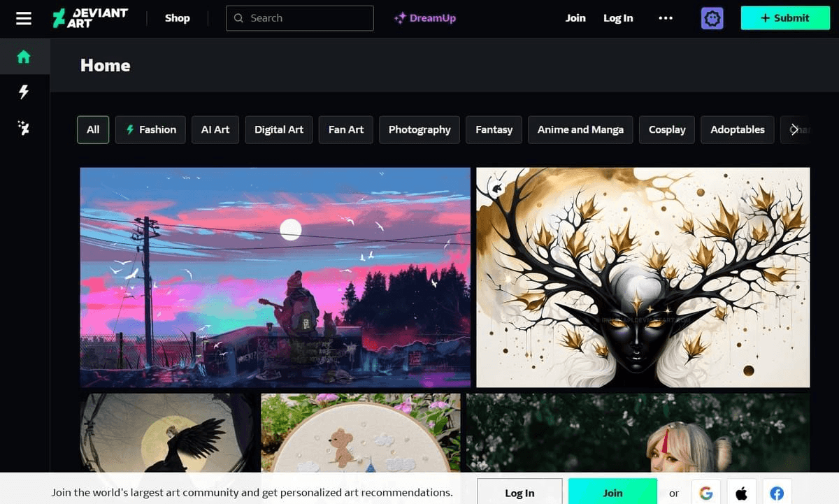Select the Fantasy category filter

(x=494, y=129)
